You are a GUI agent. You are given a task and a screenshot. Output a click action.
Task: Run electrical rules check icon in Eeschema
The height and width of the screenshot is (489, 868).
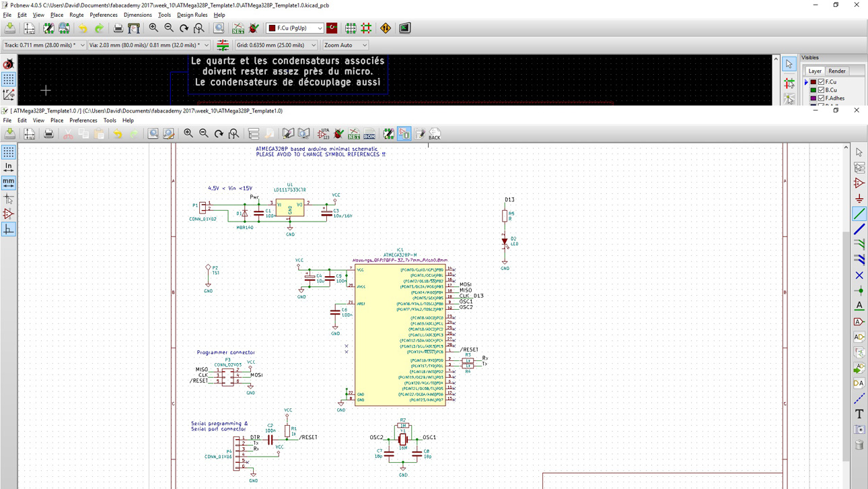click(338, 134)
